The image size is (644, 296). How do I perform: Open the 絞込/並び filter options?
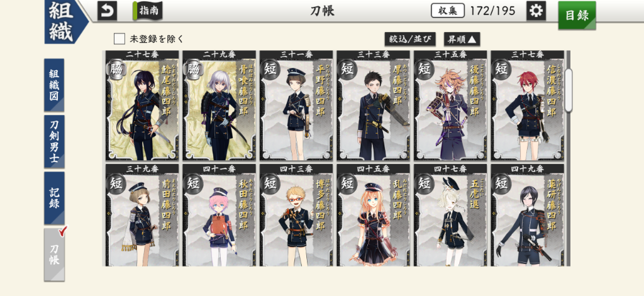[x=410, y=40]
